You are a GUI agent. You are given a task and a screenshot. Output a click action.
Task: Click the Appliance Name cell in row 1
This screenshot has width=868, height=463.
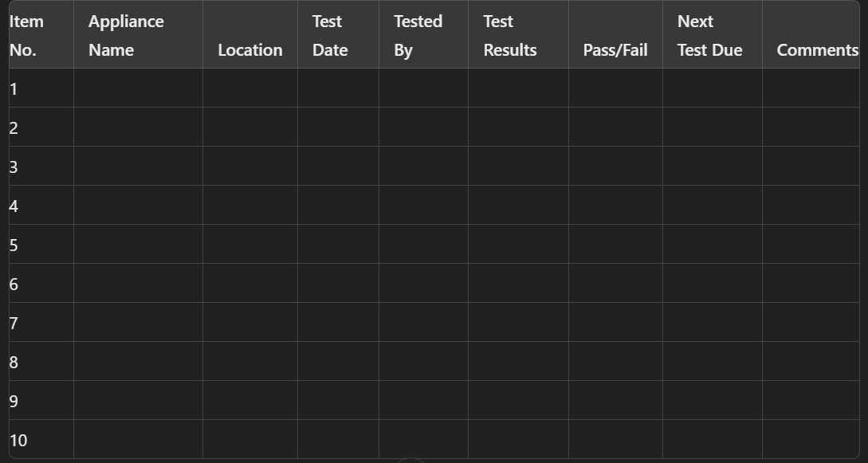pyautogui.click(x=138, y=88)
